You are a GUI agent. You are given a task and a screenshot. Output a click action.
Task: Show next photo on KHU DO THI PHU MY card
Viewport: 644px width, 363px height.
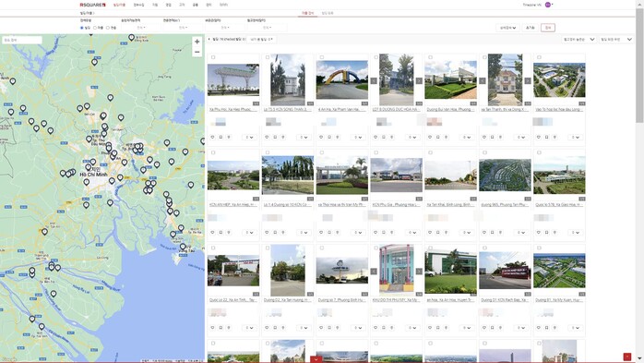[x=419, y=272]
